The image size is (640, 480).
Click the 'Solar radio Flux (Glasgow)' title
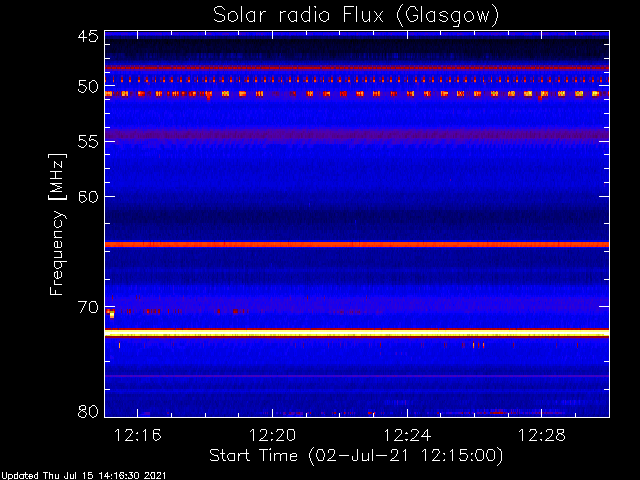pyautogui.click(x=356, y=16)
